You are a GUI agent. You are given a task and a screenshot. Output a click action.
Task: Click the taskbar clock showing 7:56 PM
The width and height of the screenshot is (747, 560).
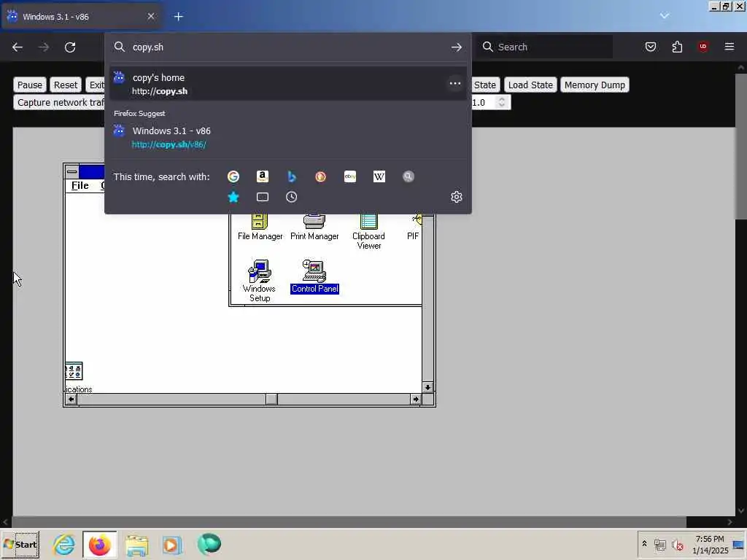[710, 545]
